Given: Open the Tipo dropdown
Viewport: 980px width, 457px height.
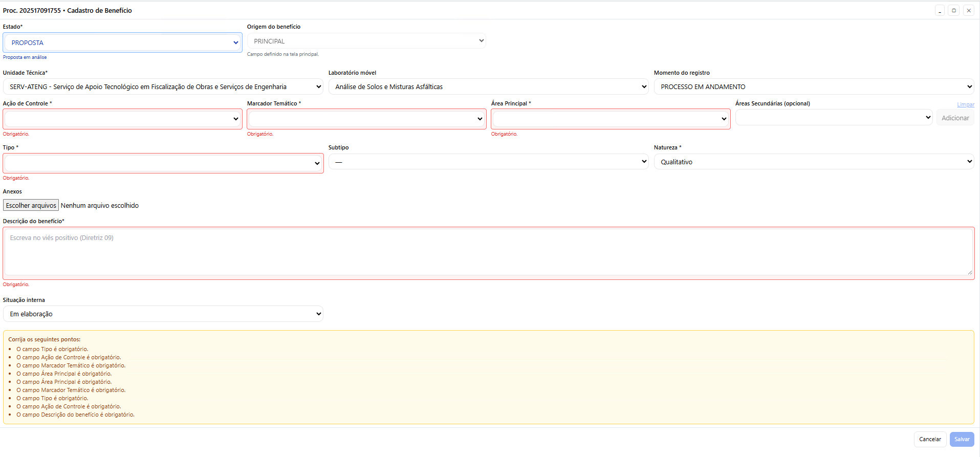Looking at the screenshot, I should (163, 164).
